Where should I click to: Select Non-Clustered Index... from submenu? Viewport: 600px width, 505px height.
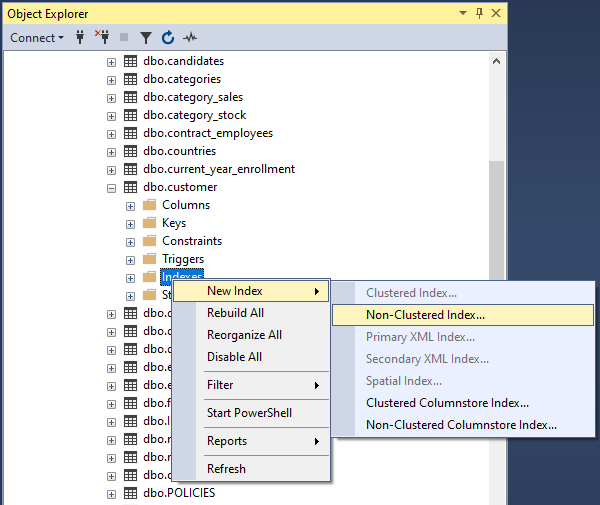425,314
